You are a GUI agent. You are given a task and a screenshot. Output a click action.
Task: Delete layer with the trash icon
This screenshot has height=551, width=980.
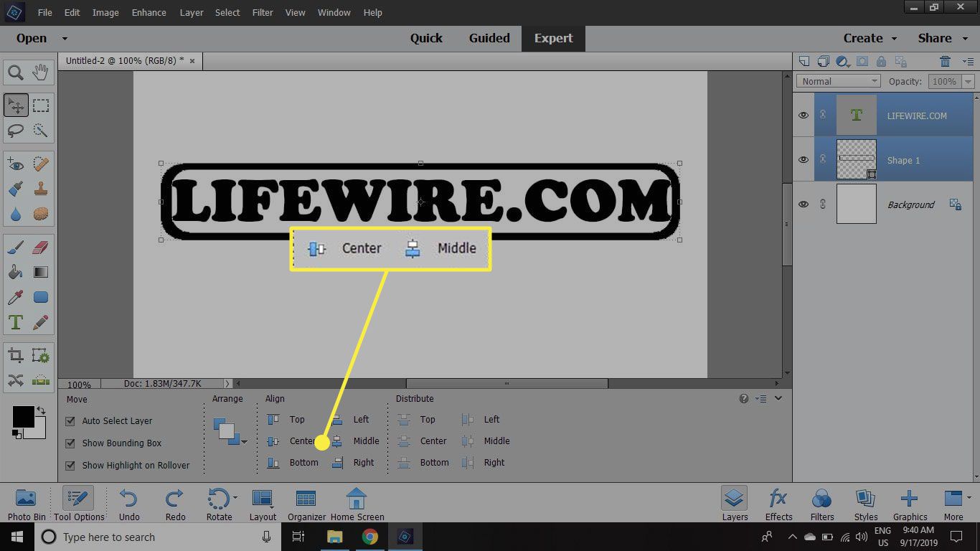(946, 62)
